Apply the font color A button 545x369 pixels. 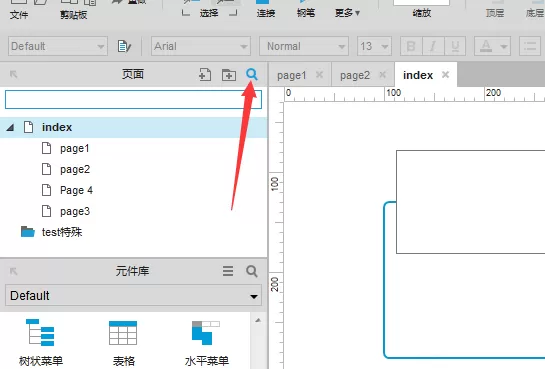click(x=486, y=46)
